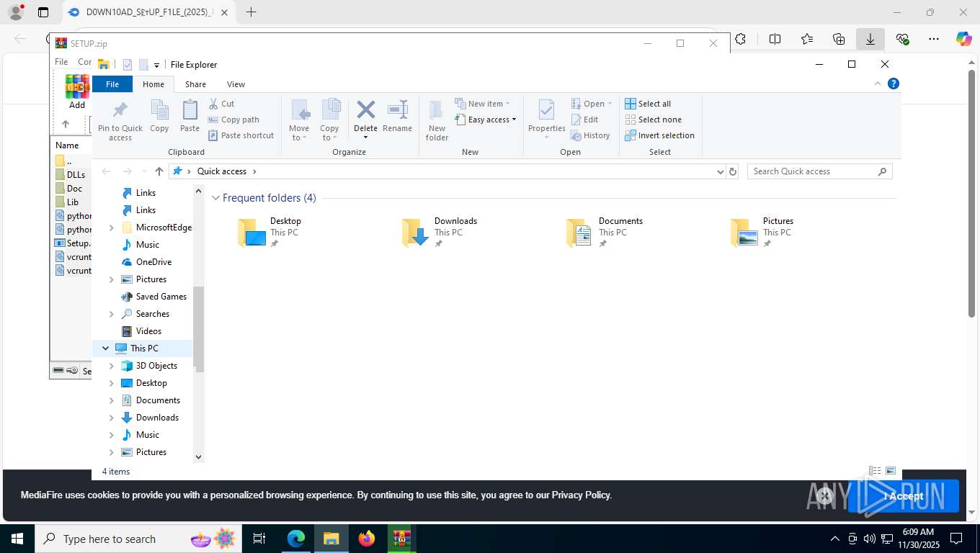Click Invert selection in ribbon
The image size is (980, 553).
pyautogui.click(x=659, y=135)
